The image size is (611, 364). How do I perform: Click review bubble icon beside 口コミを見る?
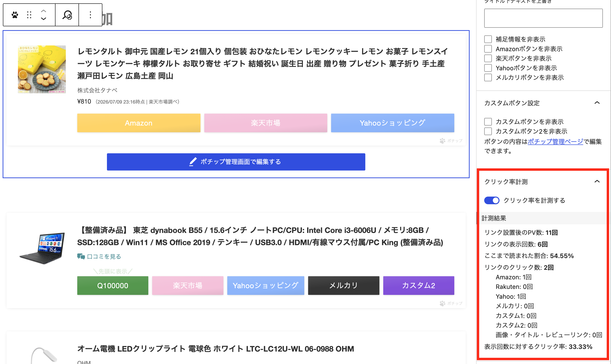tap(81, 257)
